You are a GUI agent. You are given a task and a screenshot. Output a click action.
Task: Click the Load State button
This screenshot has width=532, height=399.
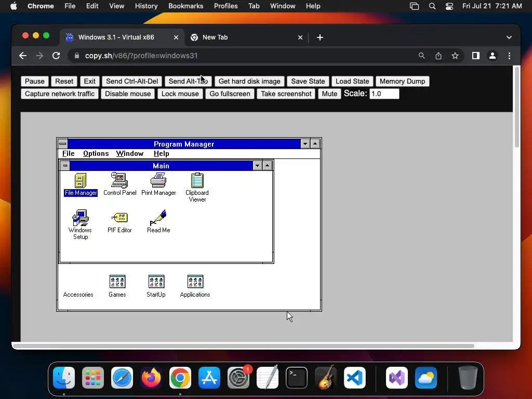(x=352, y=81)
